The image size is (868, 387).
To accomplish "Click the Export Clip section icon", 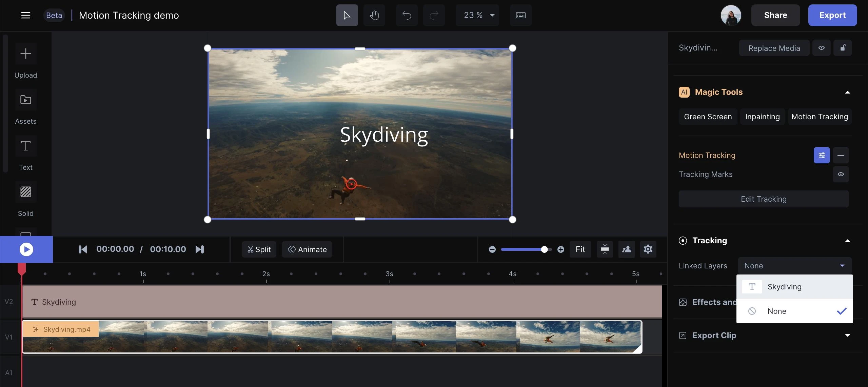I will click(x=683, y=335).
